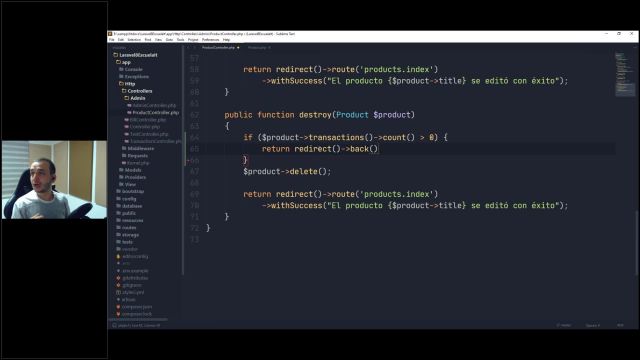Viewport: 640px width, 360px height.
Task: Collapse the LaravelEscuelaIt root folder
Action: click(136, 55)
